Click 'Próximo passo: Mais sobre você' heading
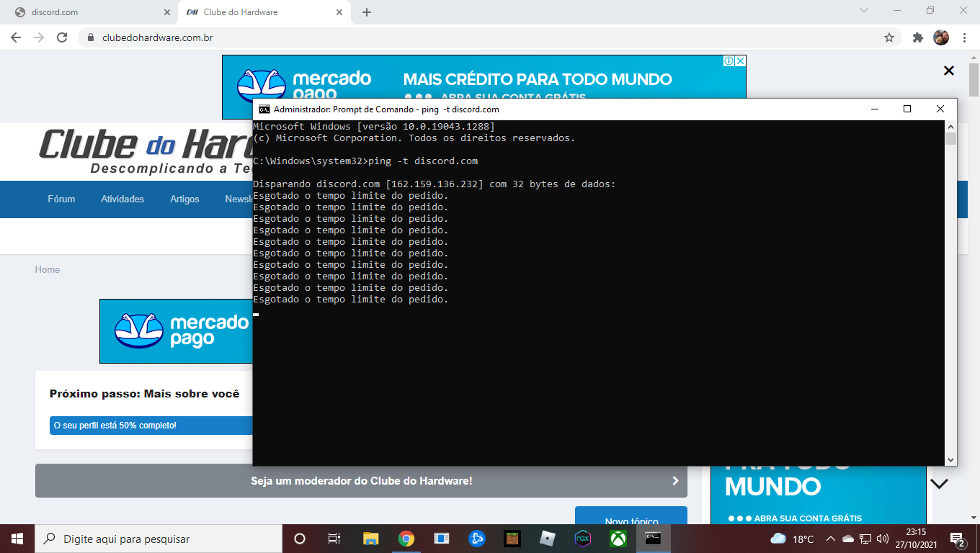The width and height of the screenshot is (980, 553). (144, 394)
